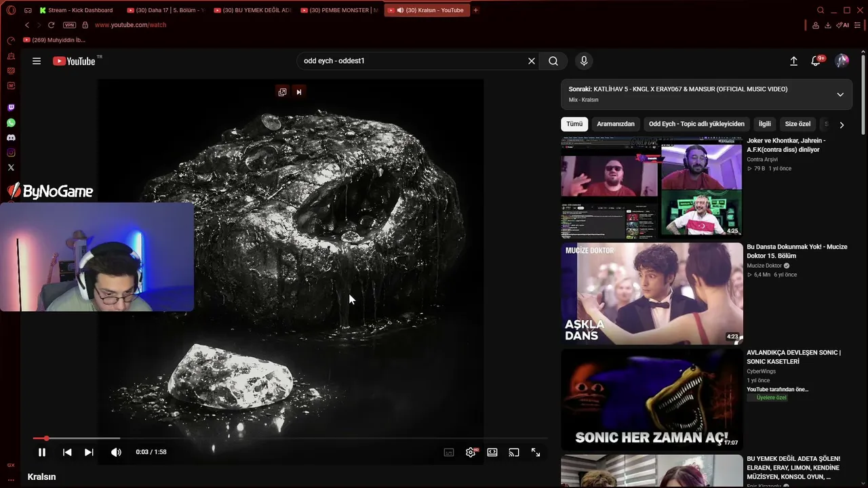The image size is (868, 488).
Task: Open 'Joker ve Khontkar, Jahrein' video title
Action: pos(786,145)
